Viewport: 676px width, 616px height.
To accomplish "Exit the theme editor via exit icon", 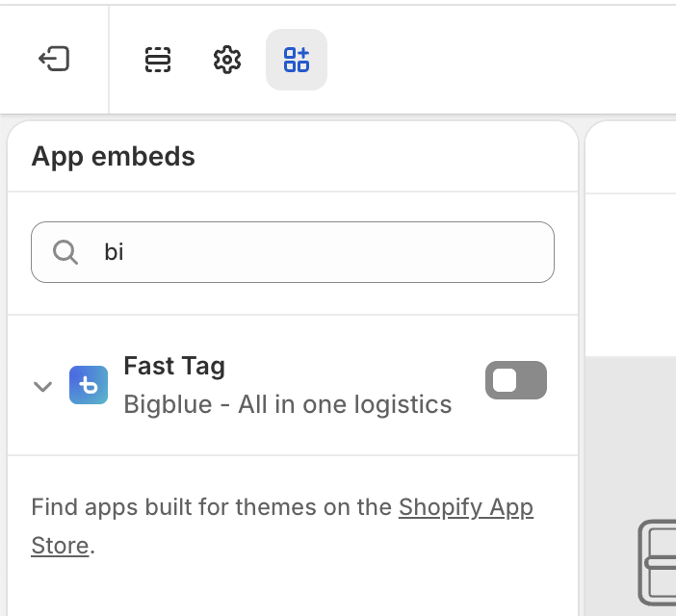I will click(x=54, y=59).
